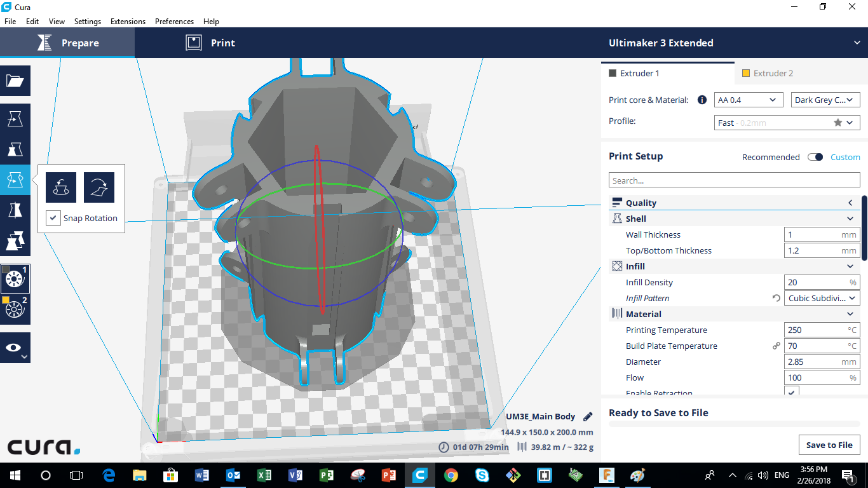Open the Windows Start menu
This screenshot has height=488, width=868.
pos(15,475)
